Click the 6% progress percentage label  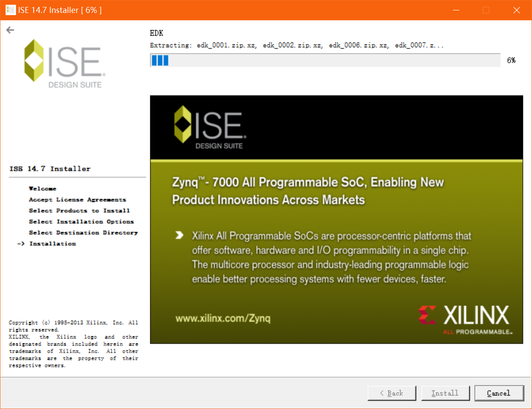tap(511, 60)
